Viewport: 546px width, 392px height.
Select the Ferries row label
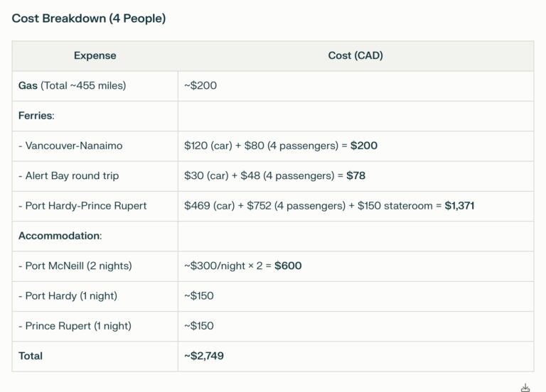coord(36,116)
